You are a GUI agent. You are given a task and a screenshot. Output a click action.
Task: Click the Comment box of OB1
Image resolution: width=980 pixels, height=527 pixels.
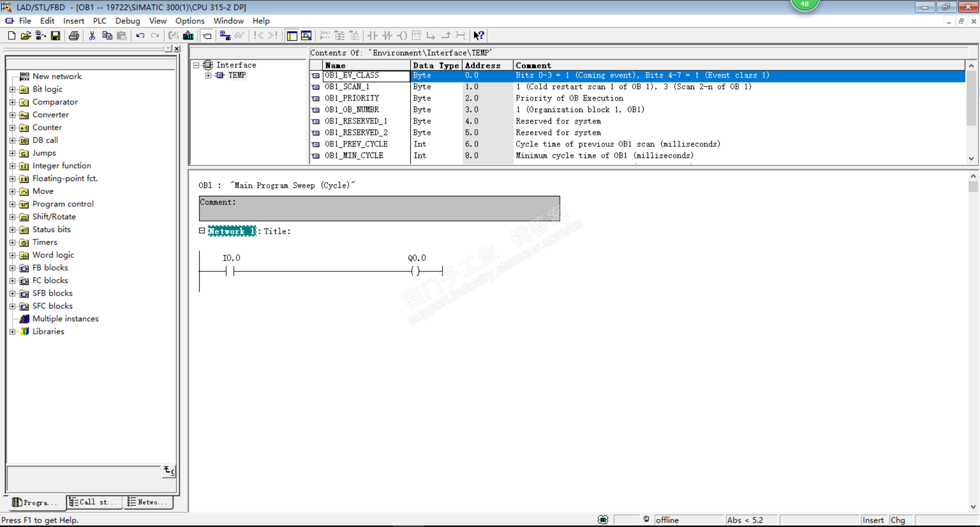pyautogui.click(x=379, y=208)
